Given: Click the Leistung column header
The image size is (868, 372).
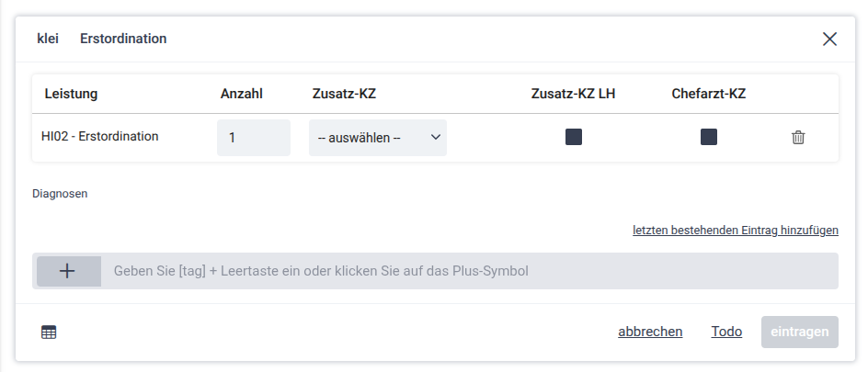Looking at the screenshot, I should (x=71, y=94).
